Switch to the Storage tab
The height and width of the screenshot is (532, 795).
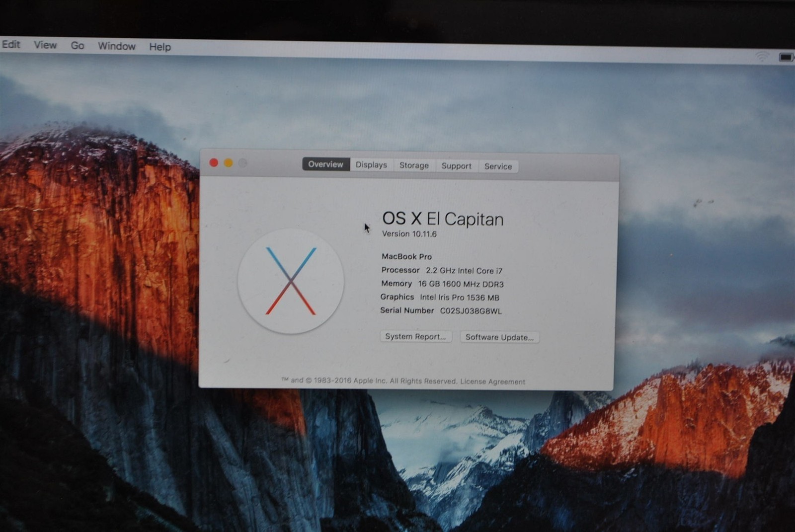[x=414, y=165]
